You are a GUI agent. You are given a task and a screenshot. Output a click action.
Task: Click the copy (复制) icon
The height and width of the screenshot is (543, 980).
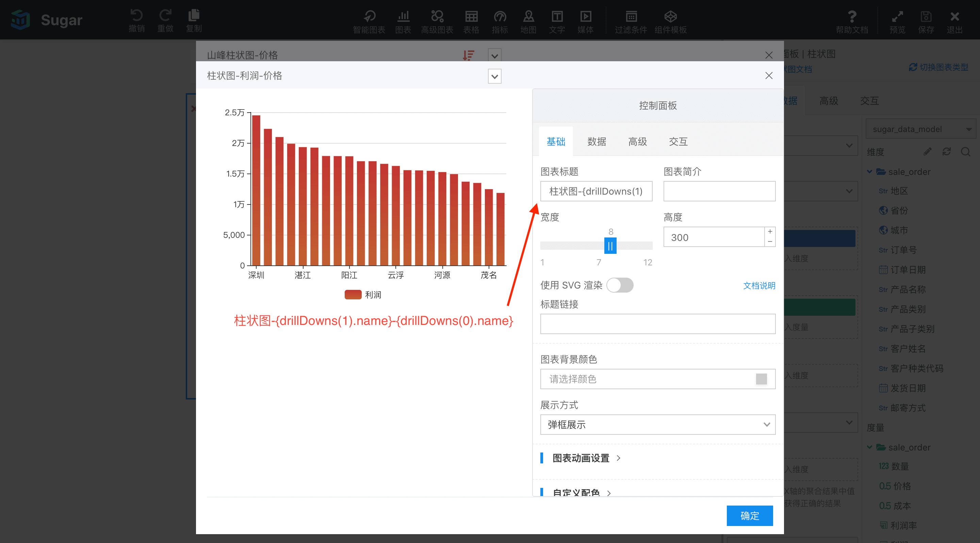coord(194,16)
